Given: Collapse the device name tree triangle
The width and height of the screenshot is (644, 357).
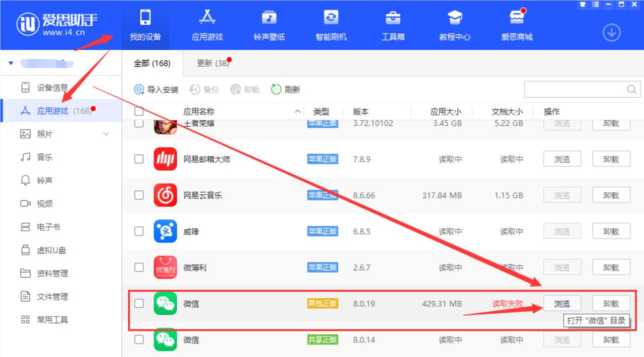Looking at the screenshot, I should tap(11, 63).
